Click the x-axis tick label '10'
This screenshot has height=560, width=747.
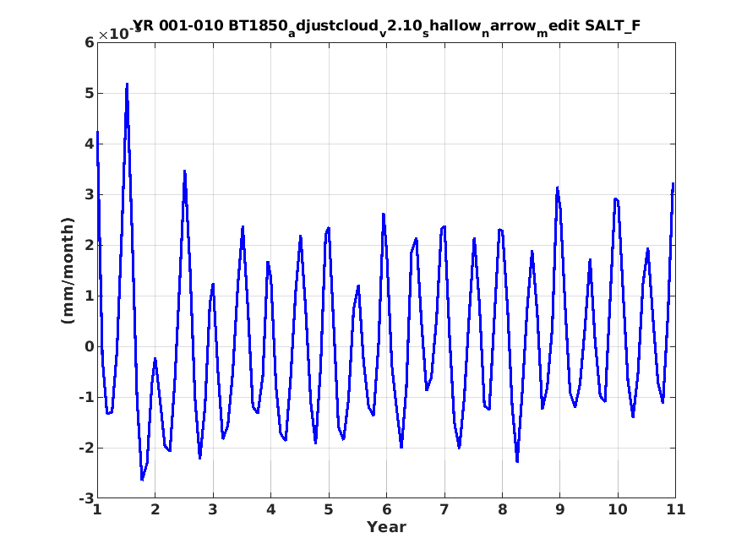[x=618, y=510]
